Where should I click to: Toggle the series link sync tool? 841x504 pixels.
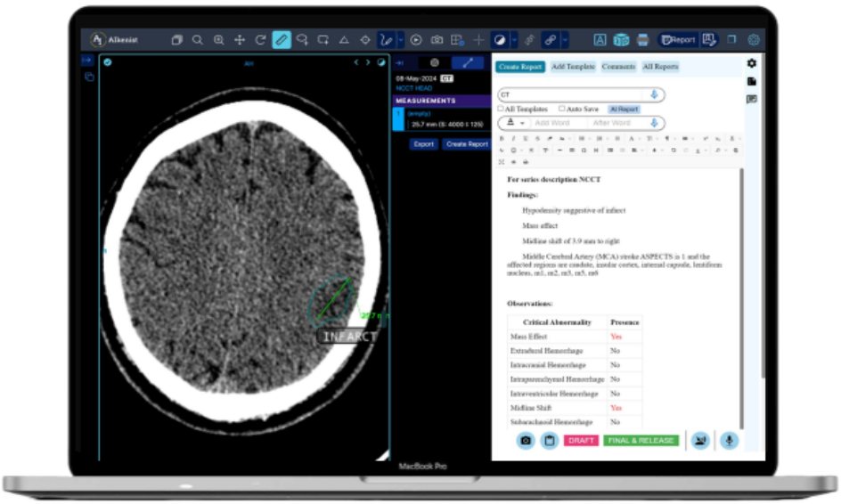[551, 40]
